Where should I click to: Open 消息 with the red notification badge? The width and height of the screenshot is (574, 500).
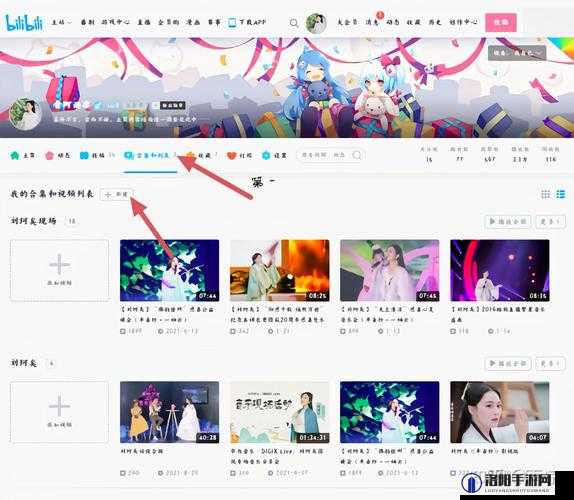372,22
